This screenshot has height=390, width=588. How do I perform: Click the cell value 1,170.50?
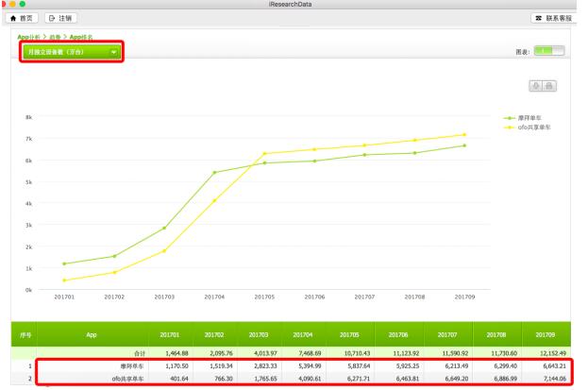(176, 366)
